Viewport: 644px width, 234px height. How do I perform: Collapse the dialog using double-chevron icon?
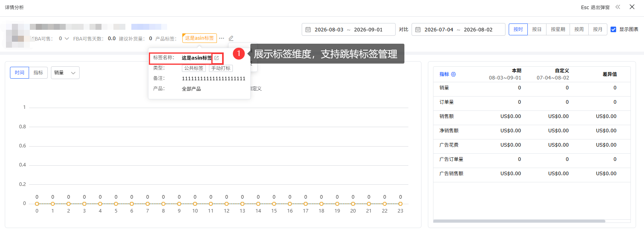pyautogui.click(x=618, y=7)
